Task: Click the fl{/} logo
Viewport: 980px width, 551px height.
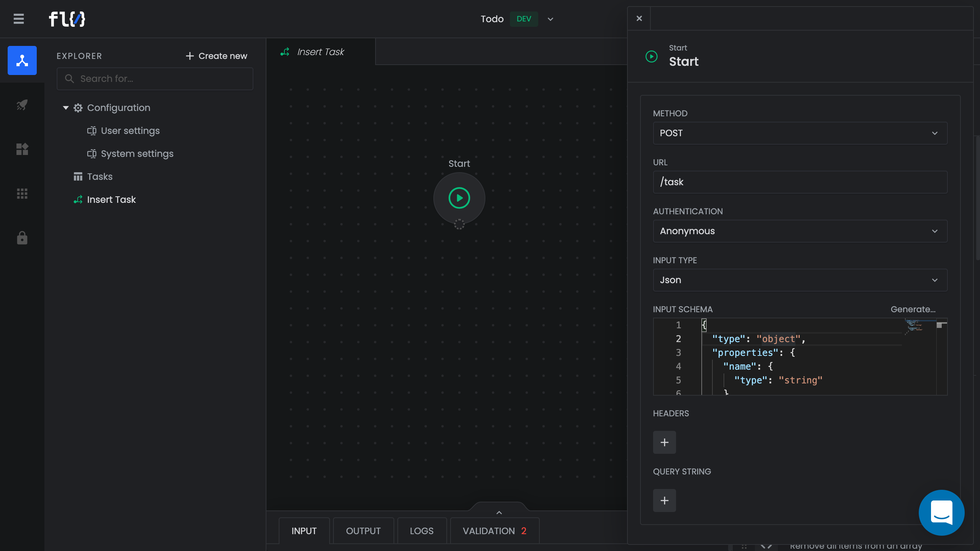Action: (67, 19)
